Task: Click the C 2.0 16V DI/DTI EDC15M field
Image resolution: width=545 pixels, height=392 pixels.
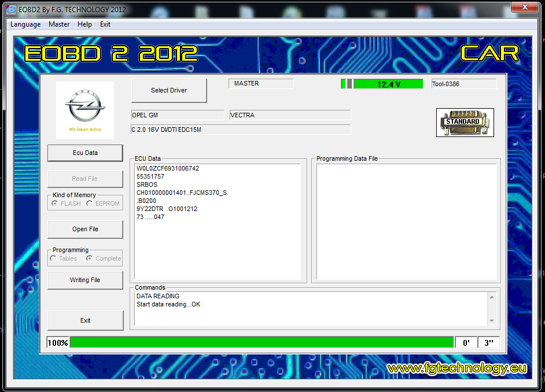Action: point(241,130)
